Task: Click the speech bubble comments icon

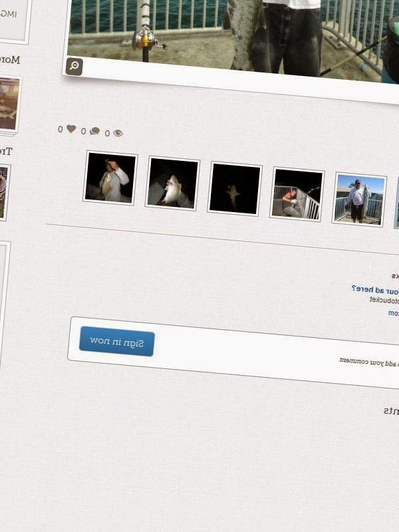Action: pyautogui.click(x=94, y=131)
